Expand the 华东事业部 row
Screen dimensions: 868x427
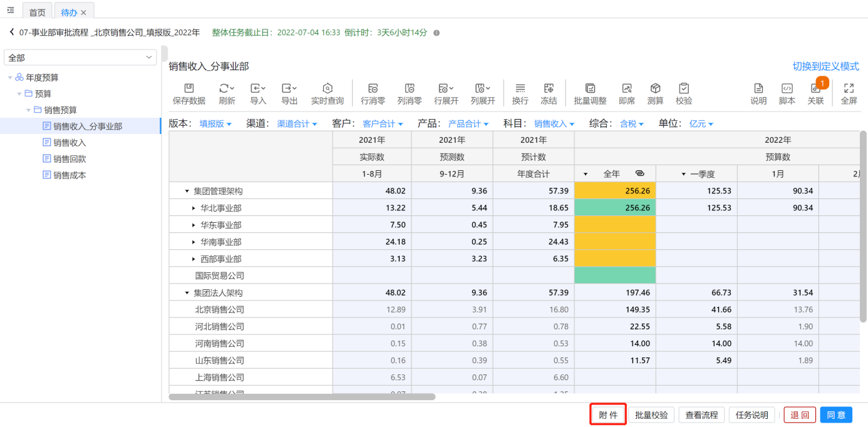click(194, 225)
